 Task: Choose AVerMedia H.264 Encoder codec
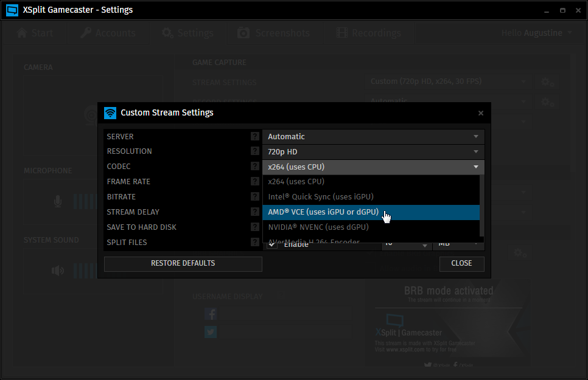371,239
